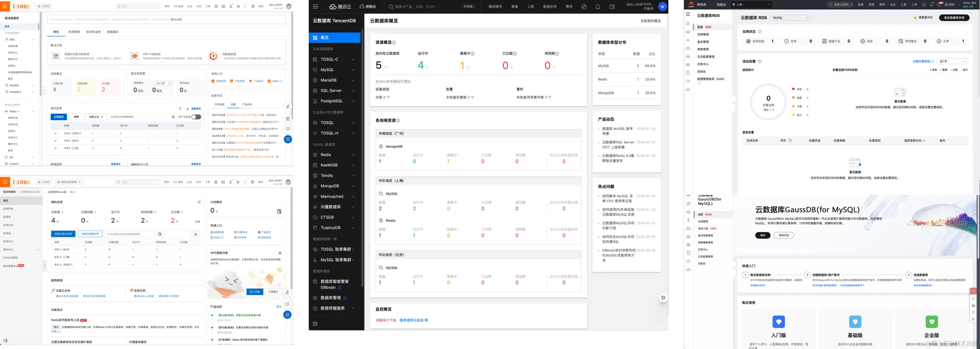The image size is (980, 349).
Task: Select 为你推荐 tab in 信息专区
Action: click(x=219, y=104)
